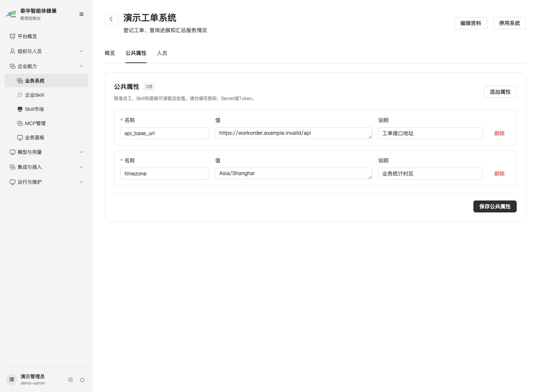The height and width of the screenshot is (392, 538).
Task: Click the 业务系统 item icon
Action: coord(20,81)
